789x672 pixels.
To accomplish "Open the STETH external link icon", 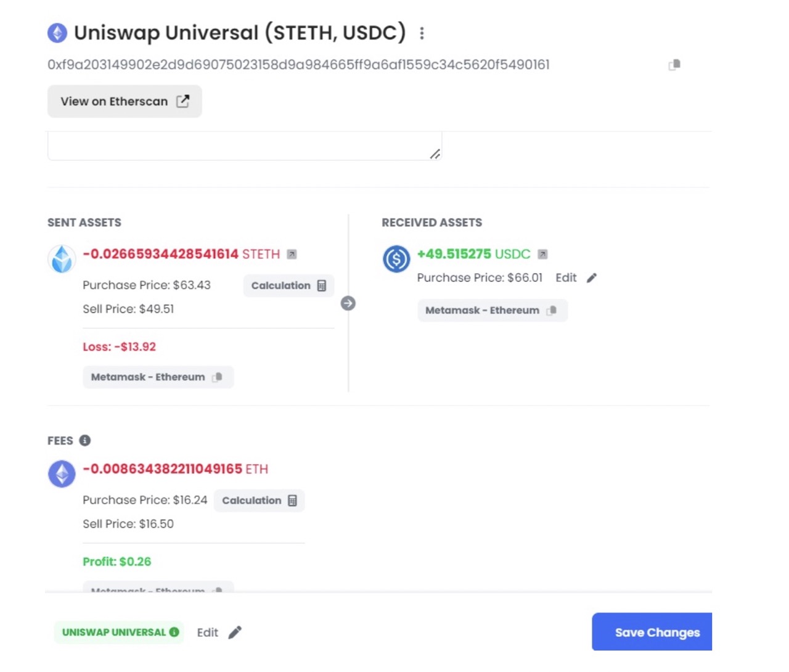I will click(292, 254).
